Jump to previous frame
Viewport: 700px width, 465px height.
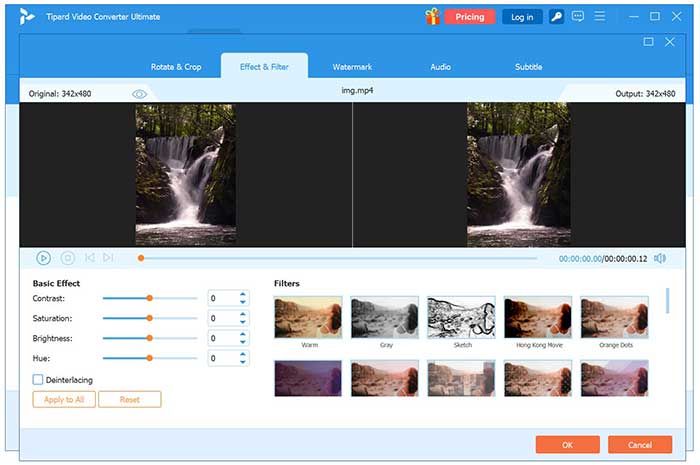pos(90,258)
